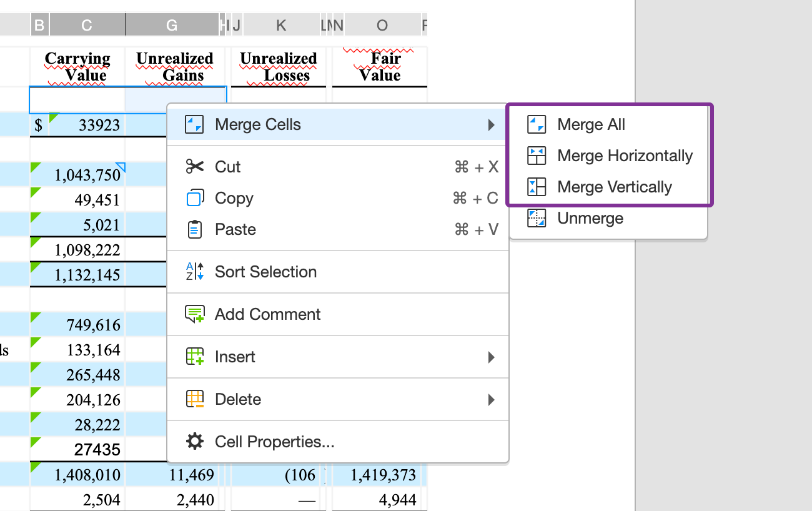812x511 pixels.
Task: Click the Sort Selection A-Z icon
Action: [x=194, y=272]
